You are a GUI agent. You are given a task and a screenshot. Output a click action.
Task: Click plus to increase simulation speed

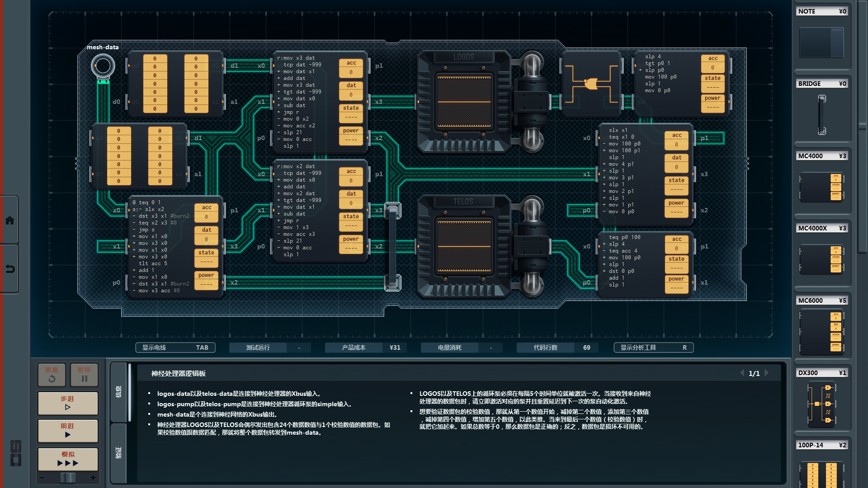[93, 478]
